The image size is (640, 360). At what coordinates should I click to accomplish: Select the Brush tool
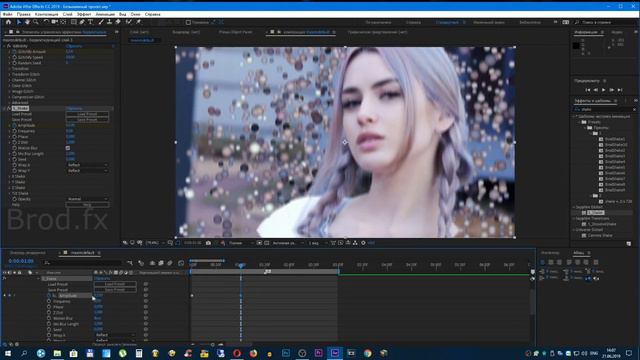pyautogui.click(x=101, y=22)
